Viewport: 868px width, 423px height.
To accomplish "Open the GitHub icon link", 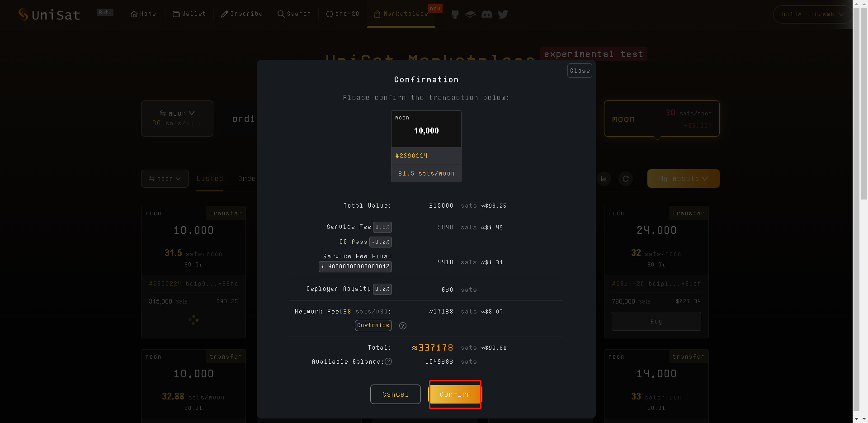I will [x=455, y=14].
